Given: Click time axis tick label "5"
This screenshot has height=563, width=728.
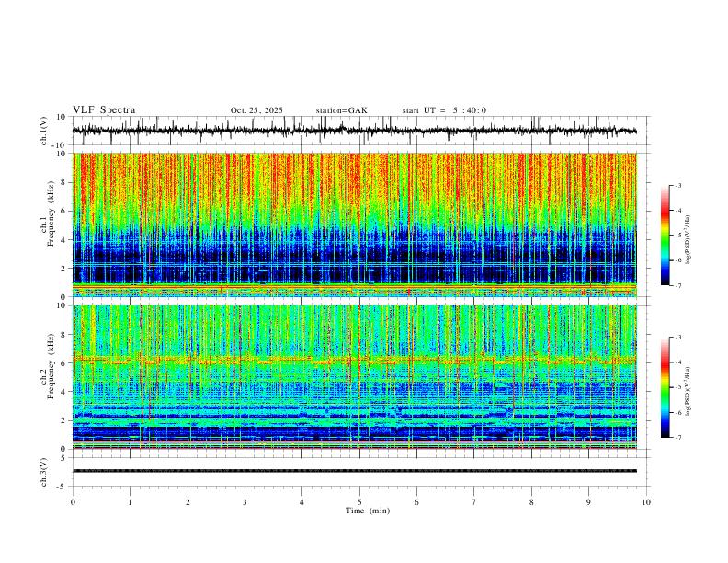Looking at the screenshot, I should [359, 502].
